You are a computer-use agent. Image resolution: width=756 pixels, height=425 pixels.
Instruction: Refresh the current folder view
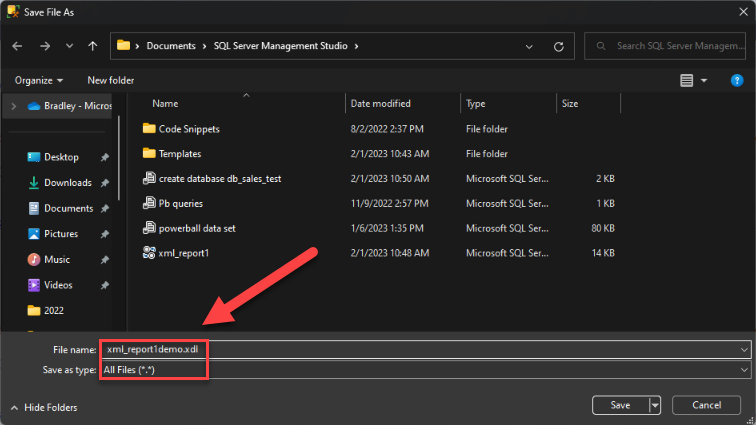coord(558,47)
